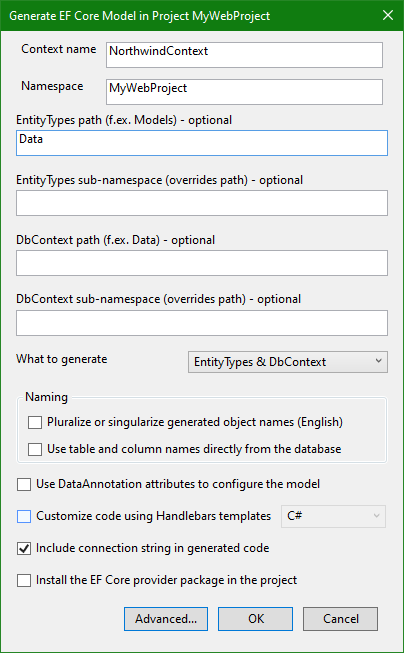Screen dimensions: 404x653
Task: Click the EntityTypes path field containing Data
Action: [202, 143]
